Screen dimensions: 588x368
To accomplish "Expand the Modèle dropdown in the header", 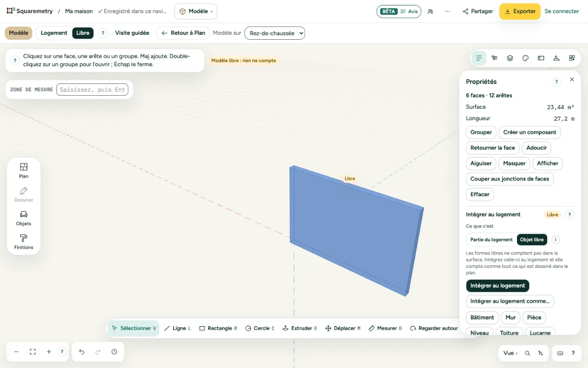I will pyautogui.click(x=196, y=11).
